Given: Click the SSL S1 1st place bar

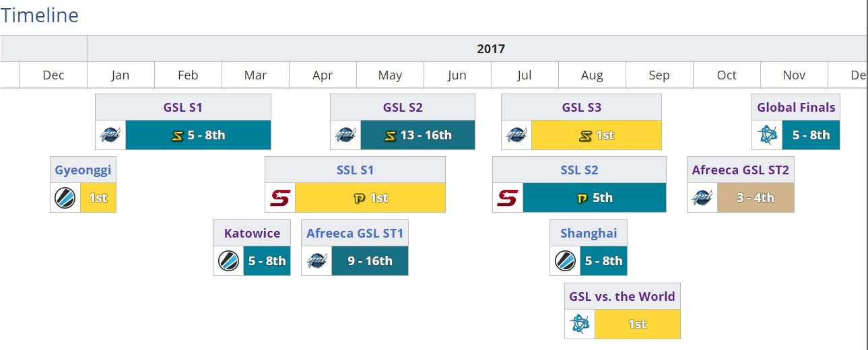Looking at the screenshot, I should pyautogui.click(x=370, y=198).
